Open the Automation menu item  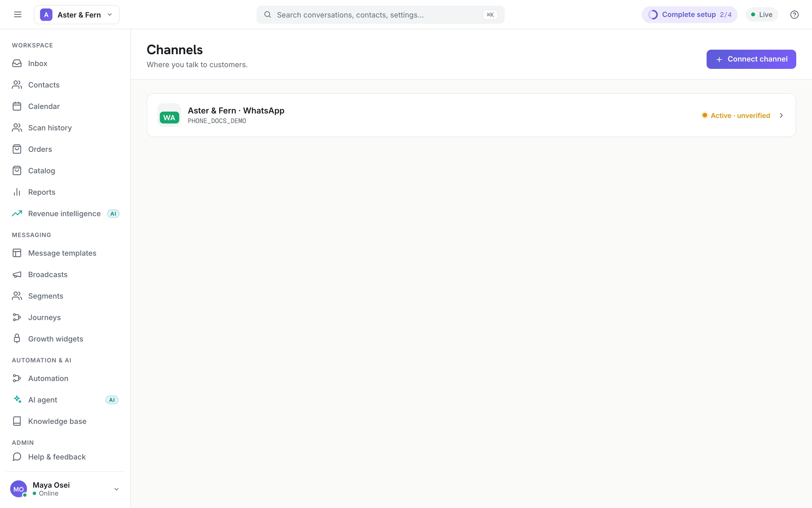[65, 378]
